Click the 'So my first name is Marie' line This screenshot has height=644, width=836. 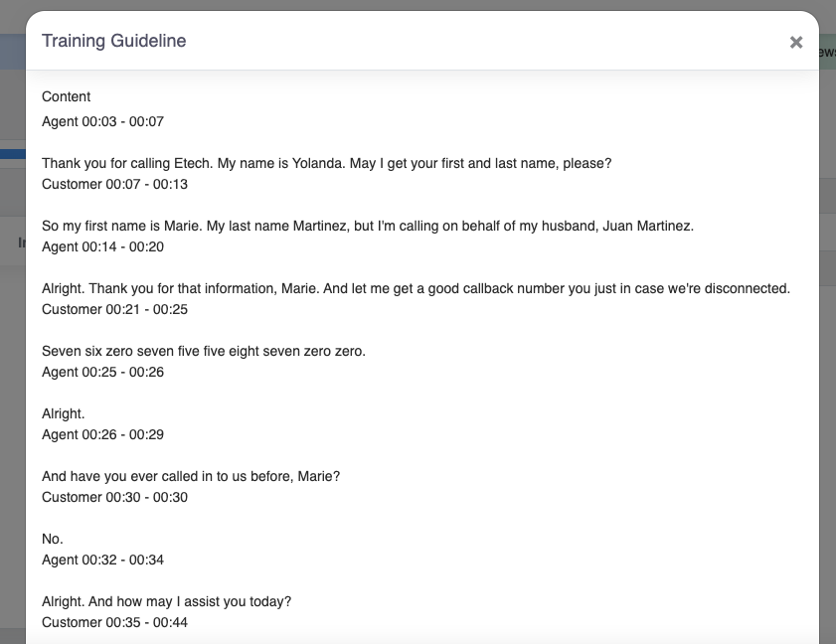pyautogui.click(x=367, y=226)
